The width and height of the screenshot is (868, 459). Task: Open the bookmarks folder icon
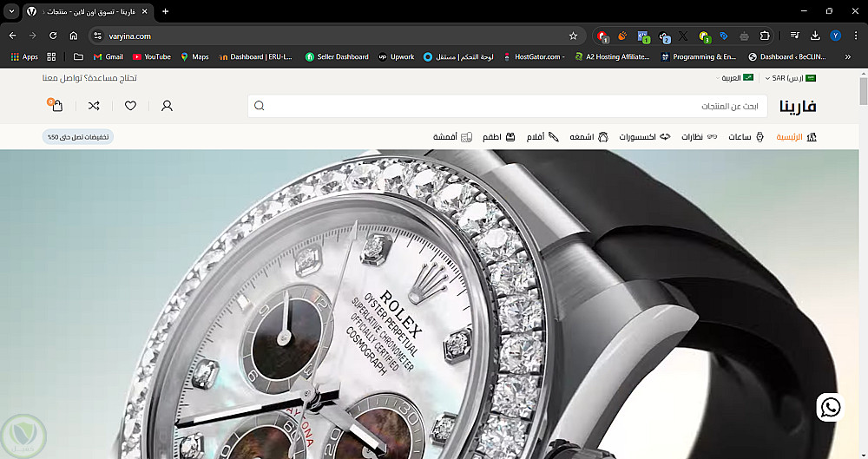point(78,56)
